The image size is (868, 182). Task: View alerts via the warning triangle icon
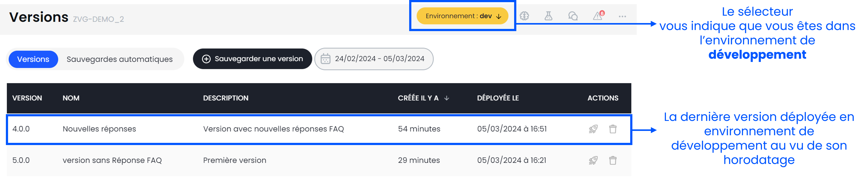click(x=598, y=16)
